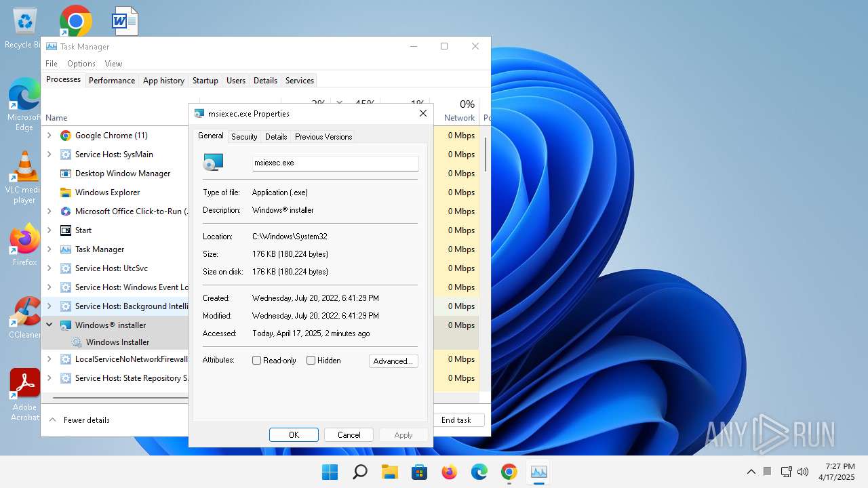Launch the Adobe Acrobat desktop shortcut

[24, 395]
